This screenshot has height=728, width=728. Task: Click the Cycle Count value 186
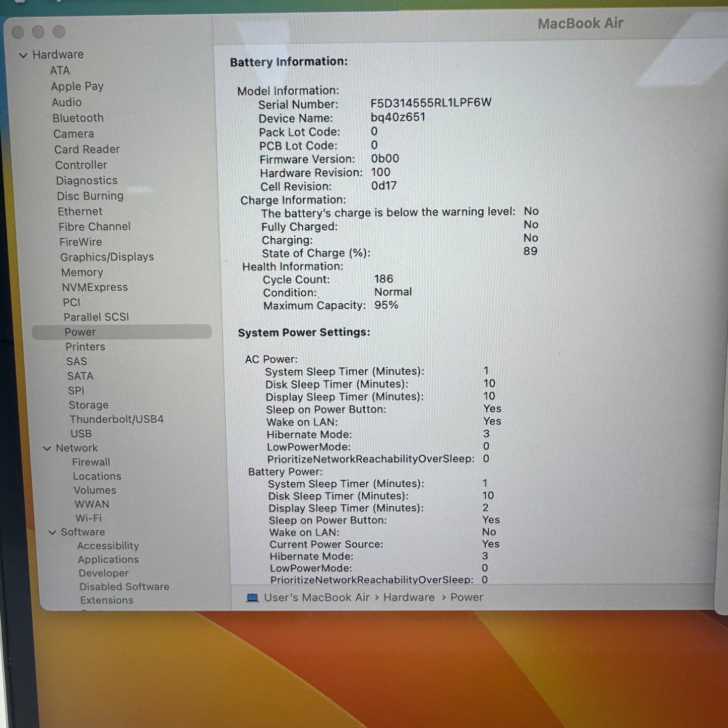click(x=383, y=279)
